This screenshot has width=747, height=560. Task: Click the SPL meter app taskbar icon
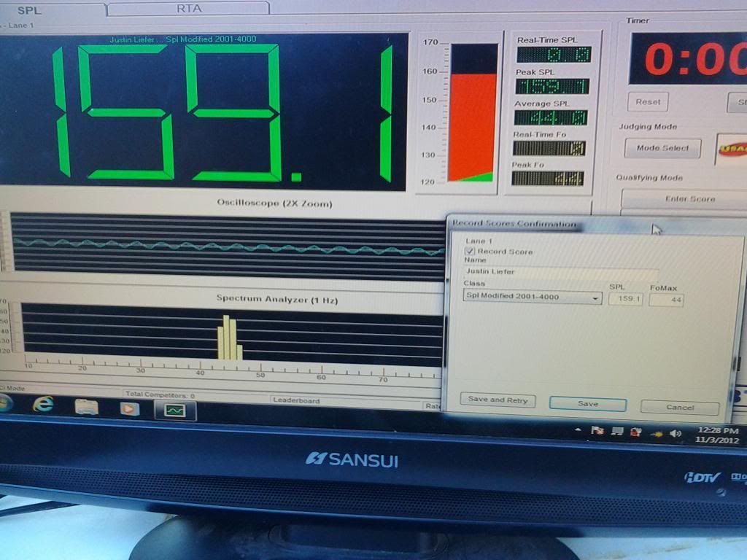(174, 411)
